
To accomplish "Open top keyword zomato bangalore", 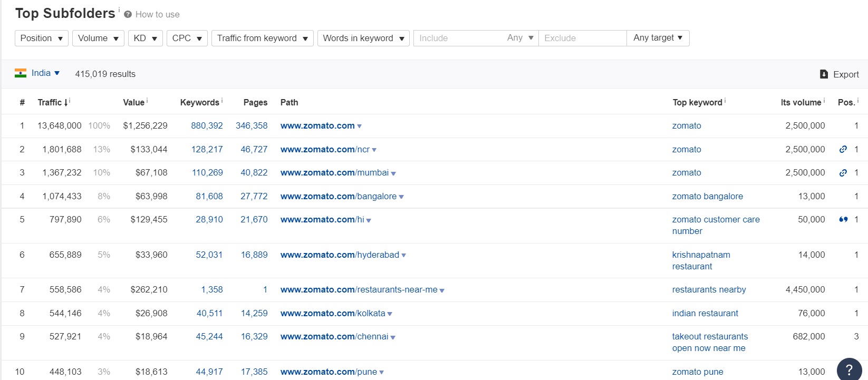I will click(x=708, y=196).
